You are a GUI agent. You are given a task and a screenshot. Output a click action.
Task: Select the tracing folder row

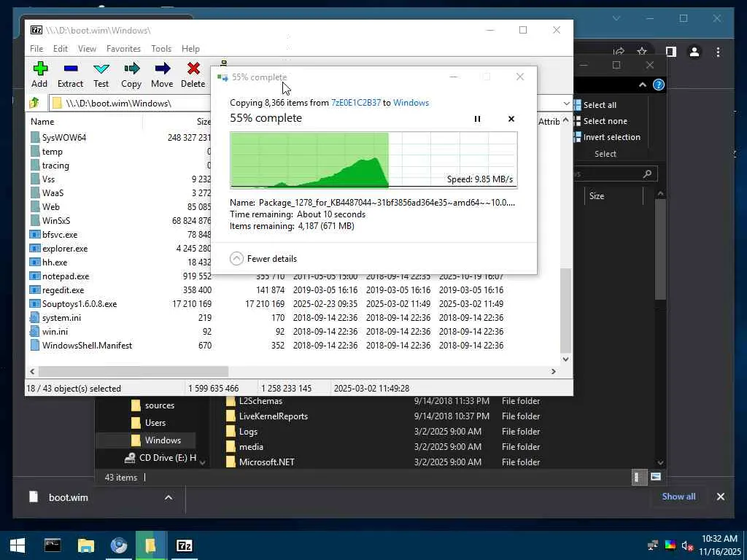55,166
